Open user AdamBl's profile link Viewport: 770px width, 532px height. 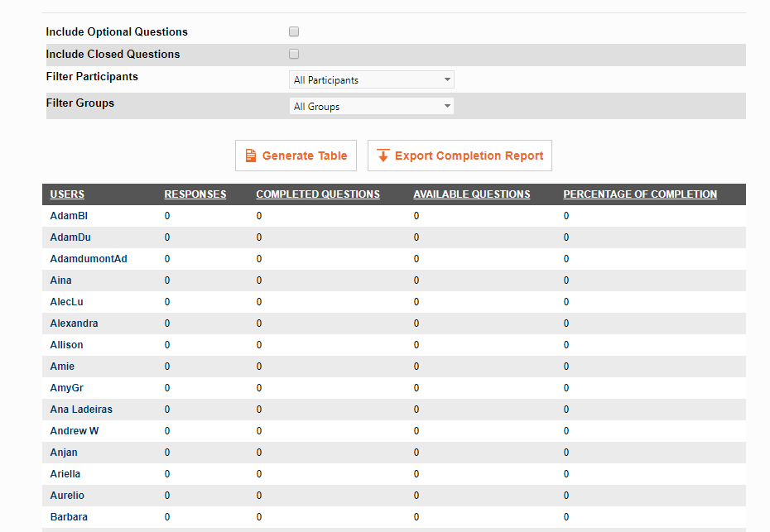click(69, 216)
